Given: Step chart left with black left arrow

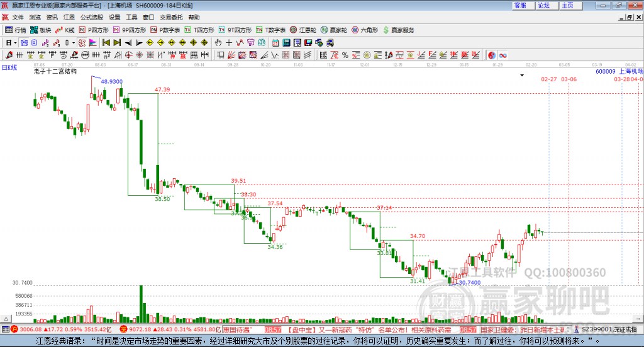Looking at the screenshot, I should pyautogui.click(x=128, y=43).
